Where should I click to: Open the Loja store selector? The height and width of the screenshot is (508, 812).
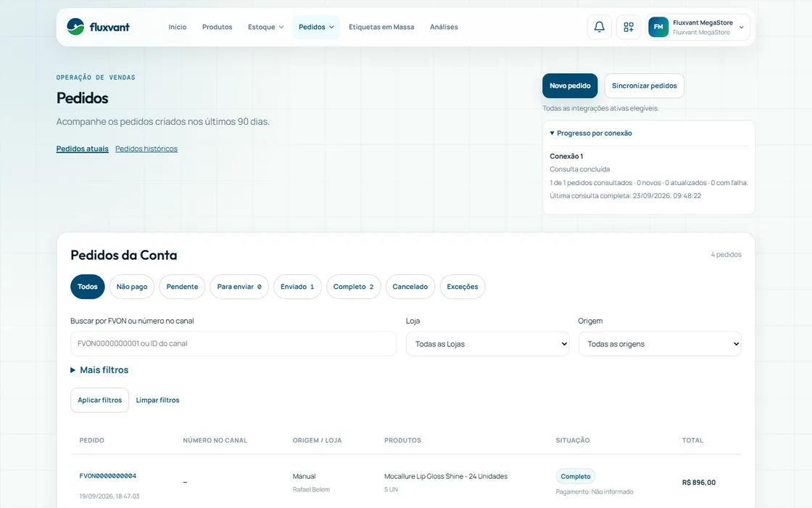pyautogui.click(x=488, y=344)
